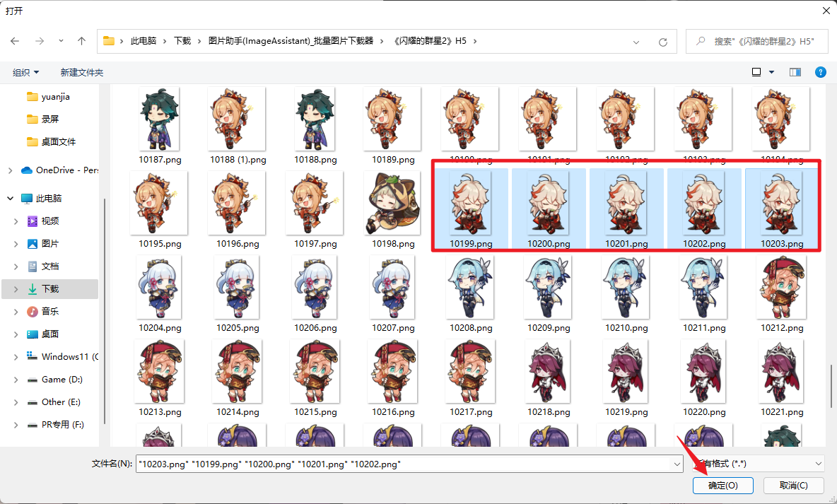Image resolution: width=837 pixels, height=504 pixels.
Task: Open the 桌面 icon in sidebar
Action: (32, 334)
